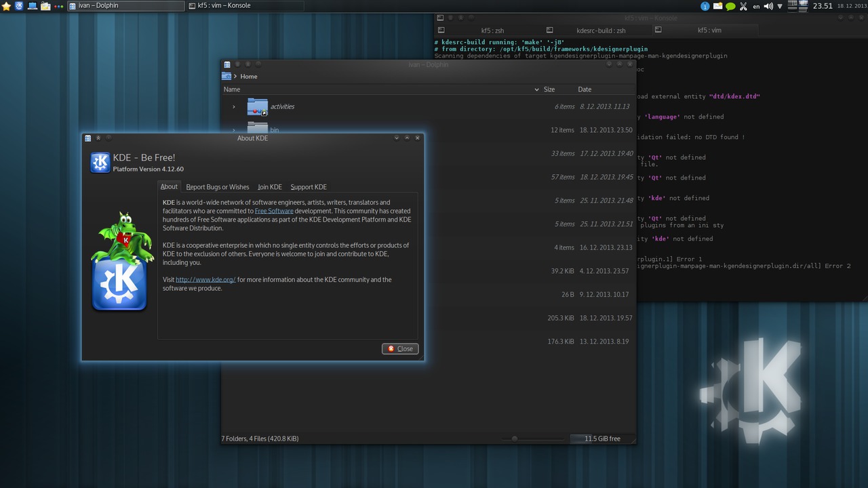Click the '39.2 KiB' size cell
This screenshot has height=488, width=868.
pos(562,271)
